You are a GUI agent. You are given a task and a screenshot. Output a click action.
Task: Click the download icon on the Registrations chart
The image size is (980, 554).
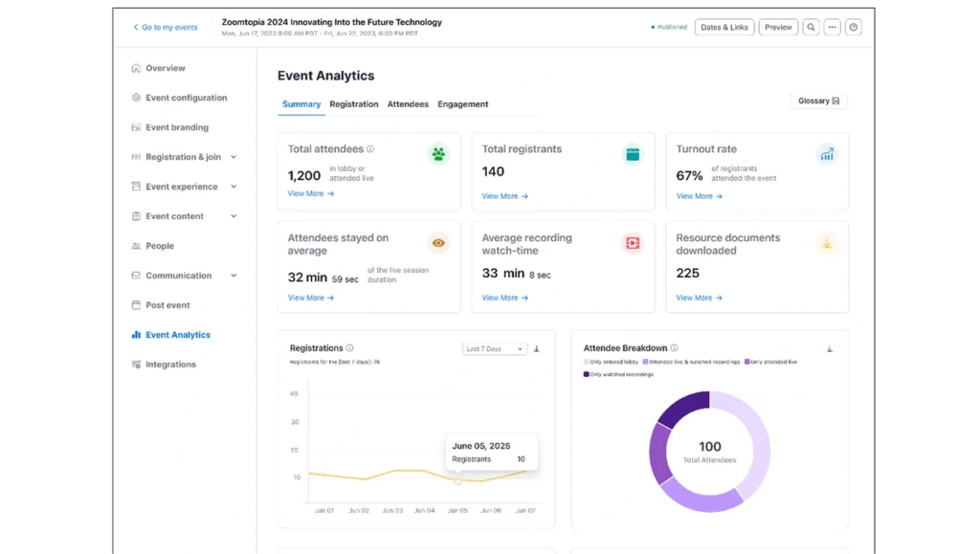click(x=536, y=348)
